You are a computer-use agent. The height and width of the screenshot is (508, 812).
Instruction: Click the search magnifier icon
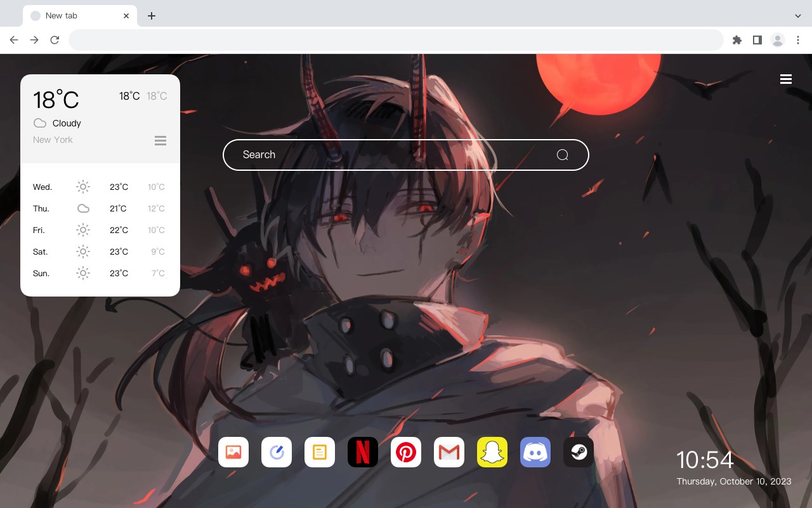(562, 155)
